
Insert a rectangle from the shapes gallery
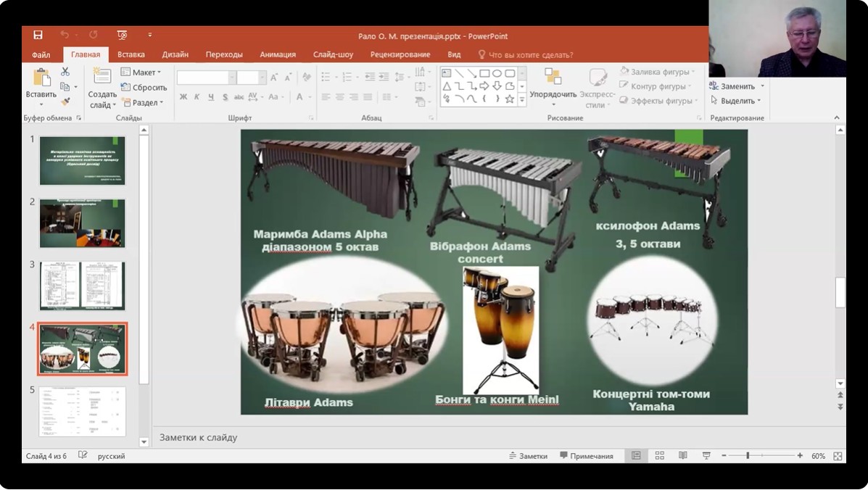(484, 73)
